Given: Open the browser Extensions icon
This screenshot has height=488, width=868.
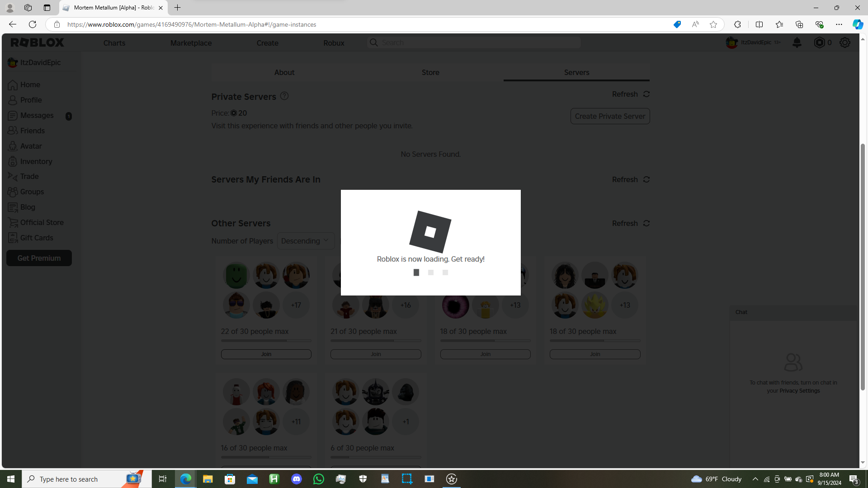Looking at the screenshot, I should (737, 24).
